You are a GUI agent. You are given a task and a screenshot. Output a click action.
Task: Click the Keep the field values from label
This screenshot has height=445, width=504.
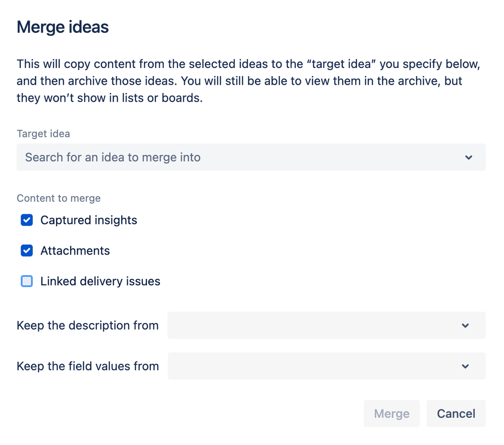coord(88,366)
